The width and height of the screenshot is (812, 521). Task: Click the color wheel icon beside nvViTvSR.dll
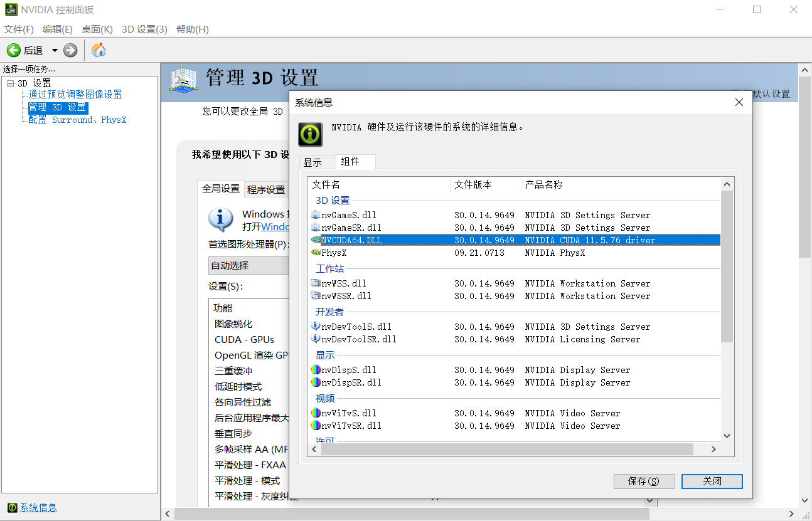click(x=316, y=426)
